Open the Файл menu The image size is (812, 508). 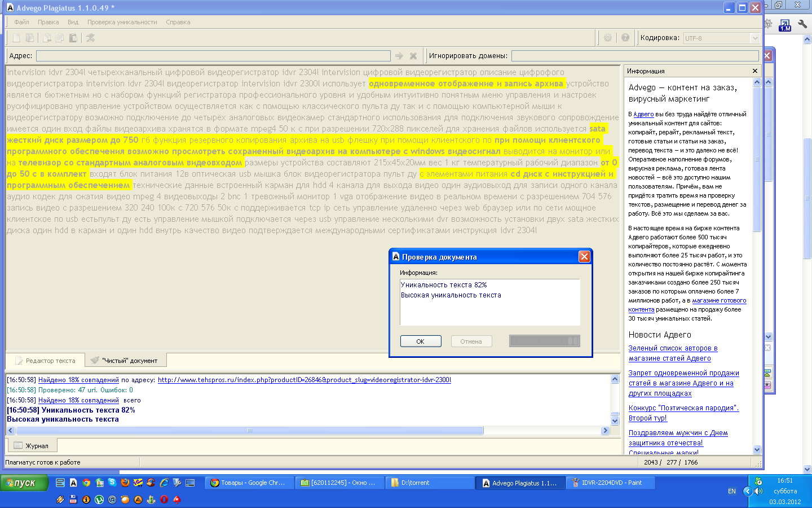click(21, 22)
